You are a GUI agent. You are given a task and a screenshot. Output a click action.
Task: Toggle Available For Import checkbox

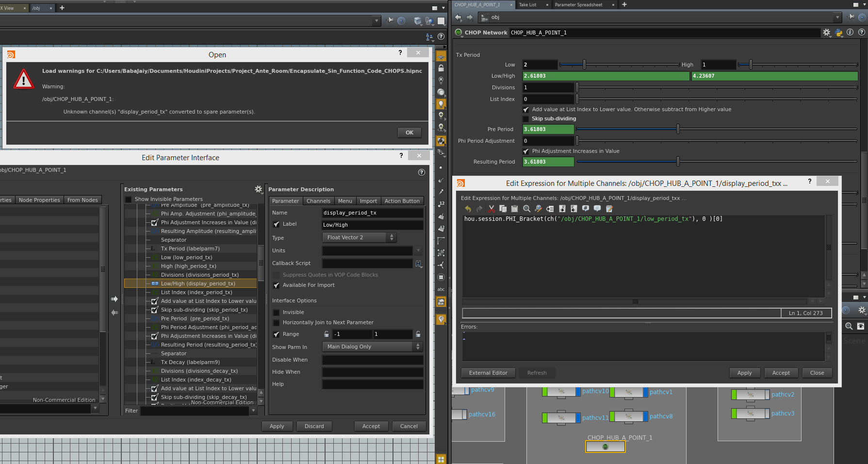pyautogui.click(x=276, y=285)
